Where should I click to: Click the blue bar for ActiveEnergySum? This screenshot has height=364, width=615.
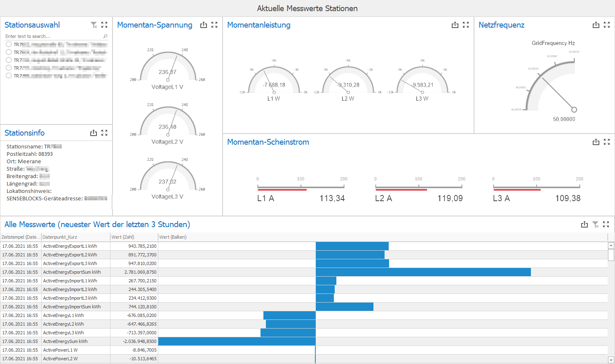(x=237, y=341)
